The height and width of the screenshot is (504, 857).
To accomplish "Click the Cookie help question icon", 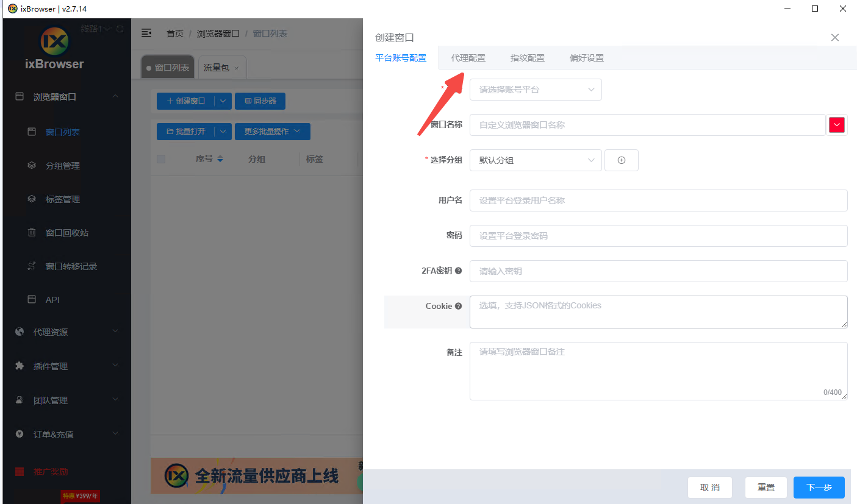I will (458, 306).
